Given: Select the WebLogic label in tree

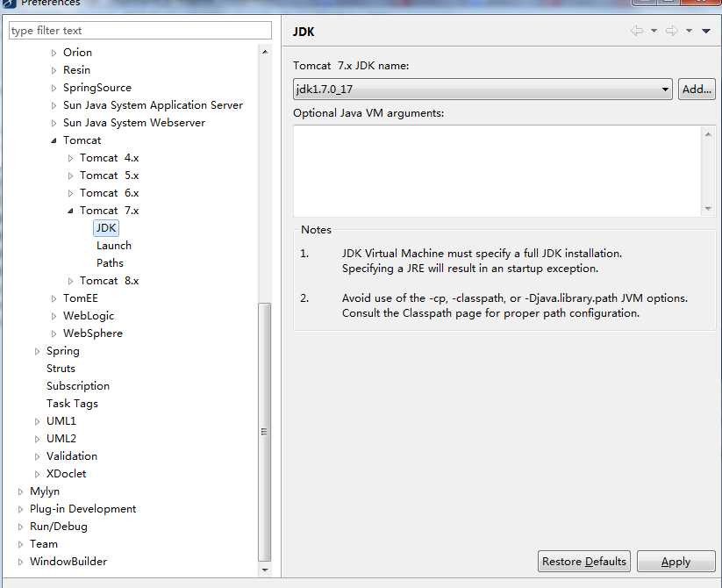Looking at the screenshot, I should point(89,316).
